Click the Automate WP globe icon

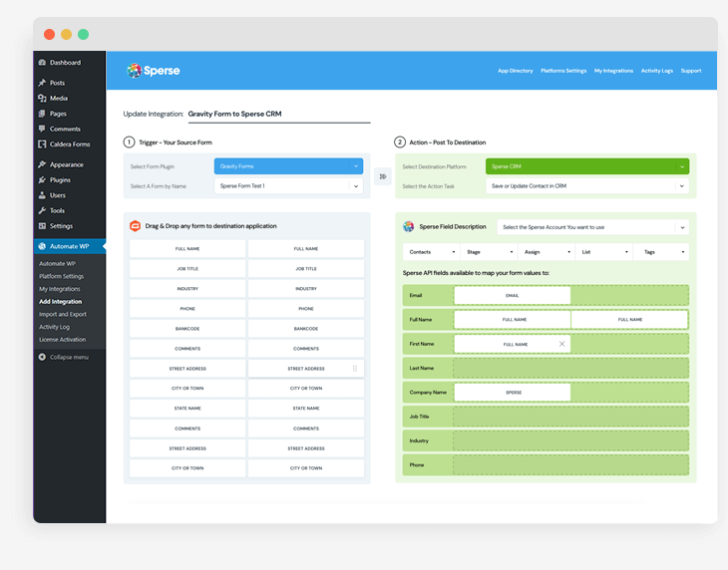point(42,246)
